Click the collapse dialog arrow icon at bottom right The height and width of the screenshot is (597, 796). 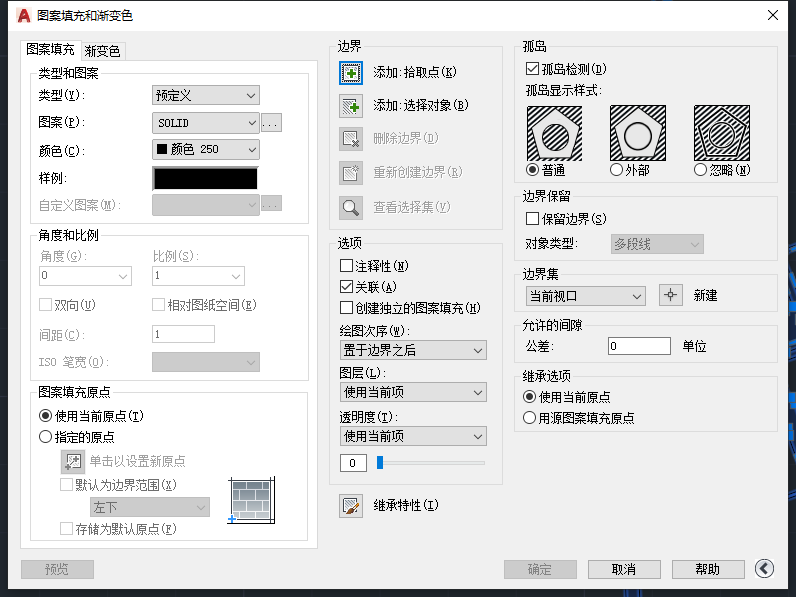pyautogui.click(x=765, y=569)
